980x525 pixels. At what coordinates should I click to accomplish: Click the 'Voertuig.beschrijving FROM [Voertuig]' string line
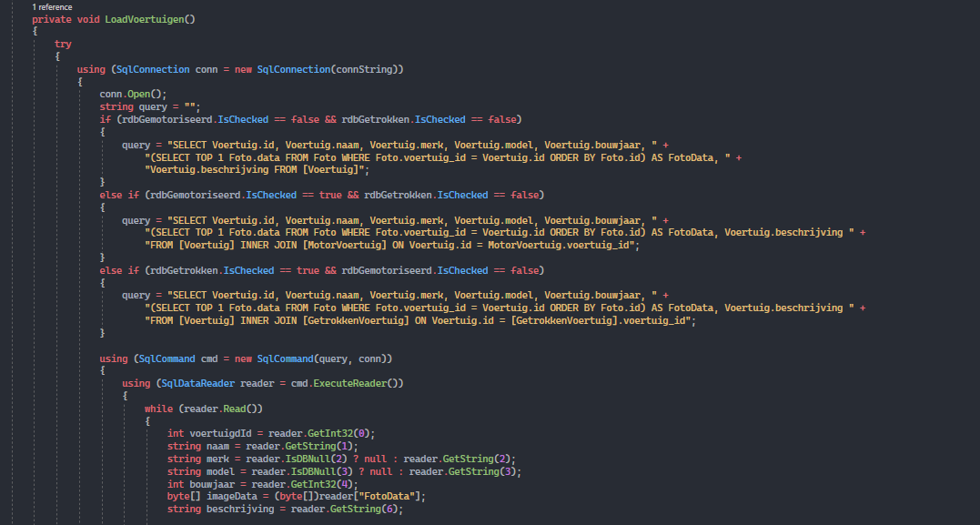click(257, 170)
